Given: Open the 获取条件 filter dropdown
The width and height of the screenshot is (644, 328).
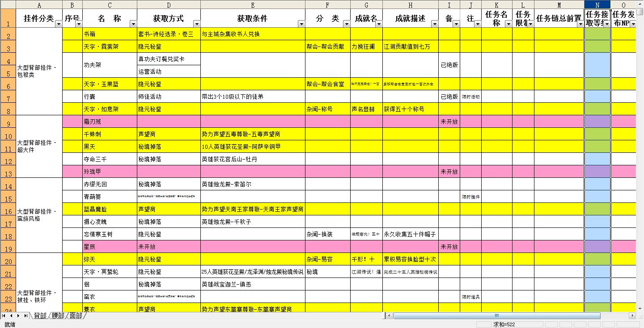Looking at the screenshot, I should pos(301,24).
